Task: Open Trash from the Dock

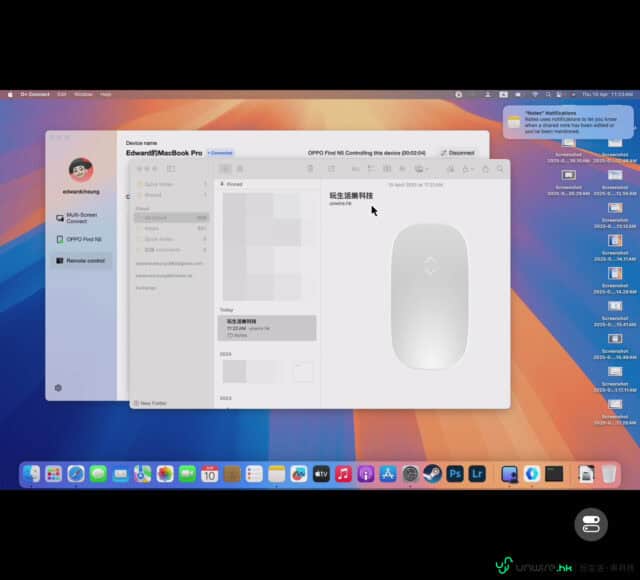Action: click(x=609, y=474)
